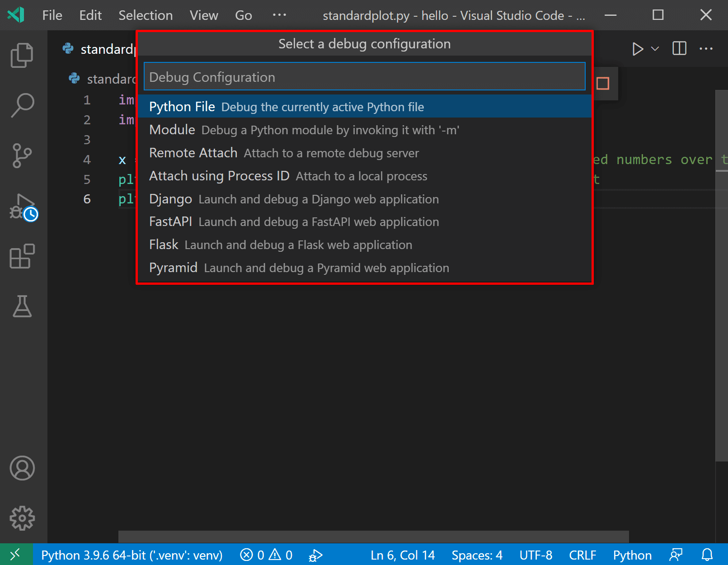Image resolution: width=728 pixels, height=565 pixels.
Task: Change file encoding UTF-8
Action: [536, 555]
